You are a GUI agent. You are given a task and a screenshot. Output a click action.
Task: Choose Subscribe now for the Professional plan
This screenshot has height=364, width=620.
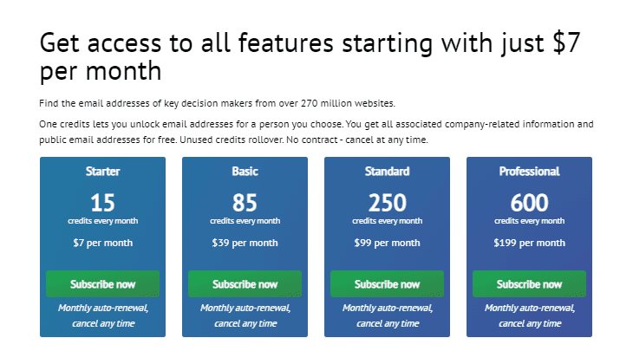[x=529, y=284]
